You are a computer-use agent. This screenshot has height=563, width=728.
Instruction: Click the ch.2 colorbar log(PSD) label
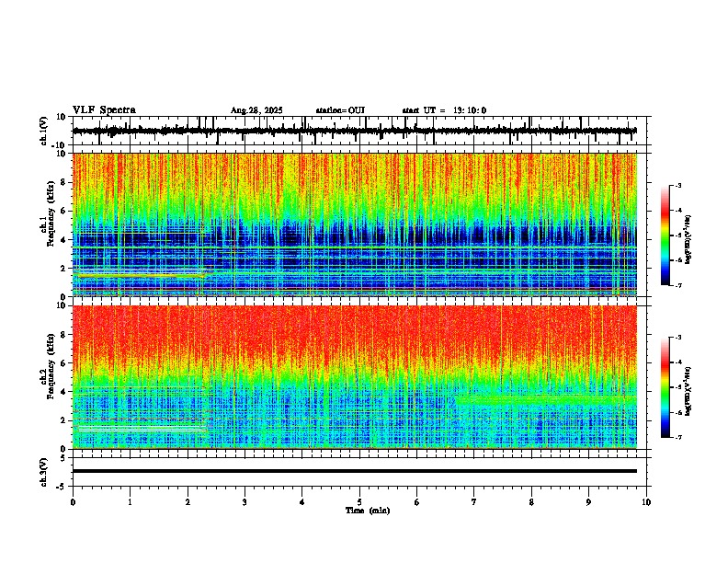(x=688, y=391)
